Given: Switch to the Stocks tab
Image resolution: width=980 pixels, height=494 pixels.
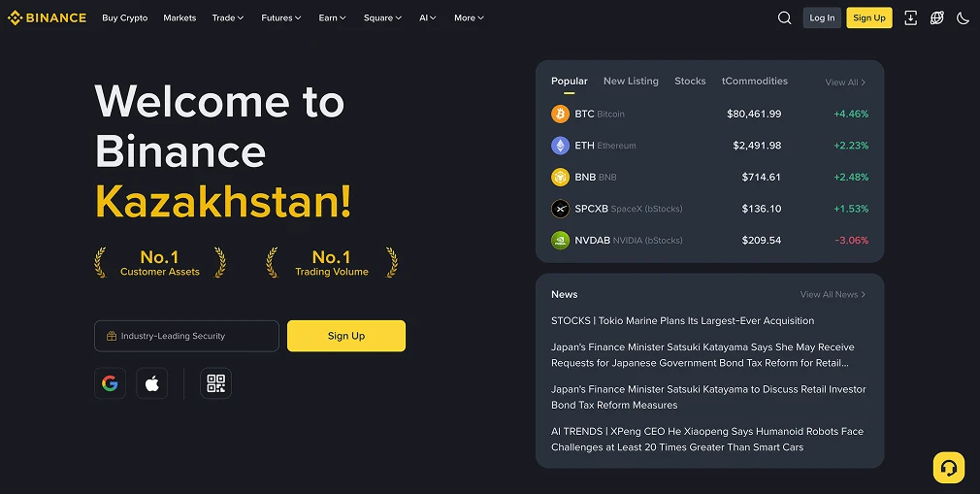Looking at the screenshot, I should click(x=690, y=82).
